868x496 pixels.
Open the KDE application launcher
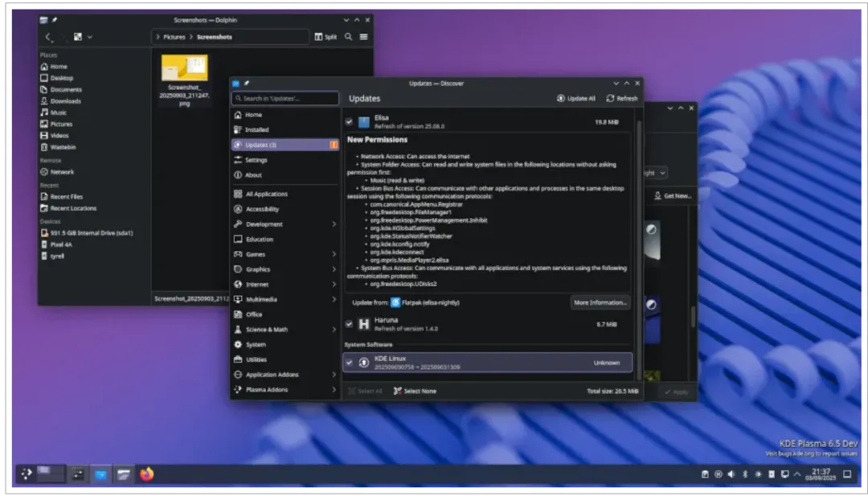[27, 473]
